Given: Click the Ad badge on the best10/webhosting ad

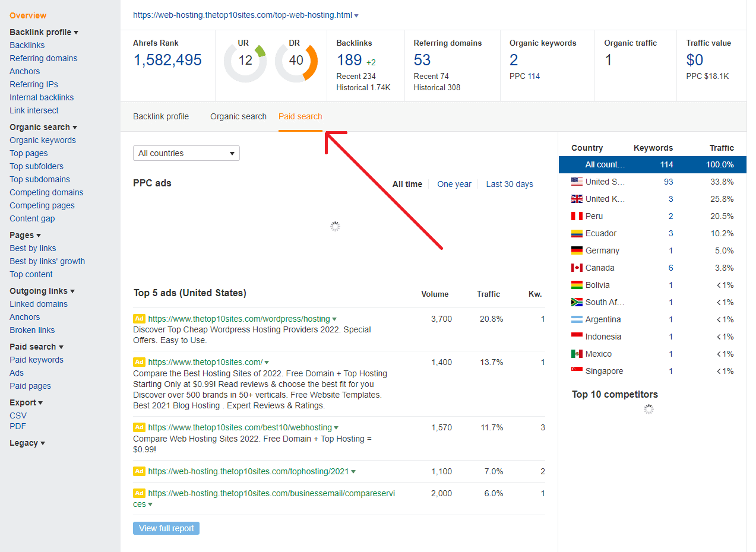Looking at the screenshot, I should [139, 427].
